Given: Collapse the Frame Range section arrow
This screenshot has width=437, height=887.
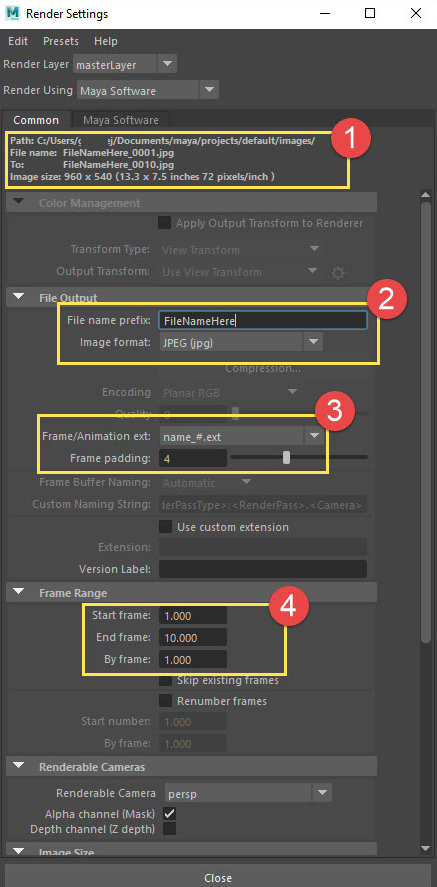Looking at the screenshot, I should 19,592.
